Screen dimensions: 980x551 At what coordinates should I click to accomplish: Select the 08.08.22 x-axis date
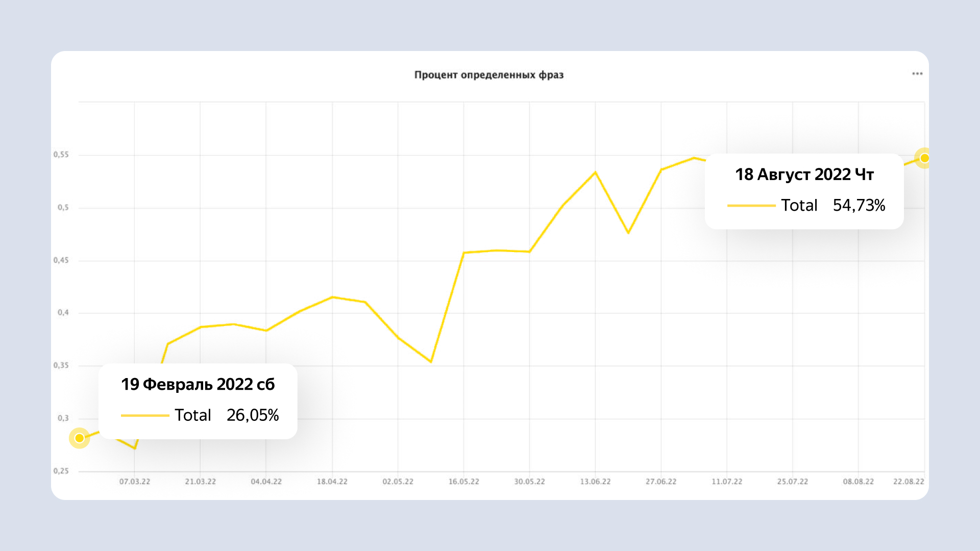pos(859,482)
